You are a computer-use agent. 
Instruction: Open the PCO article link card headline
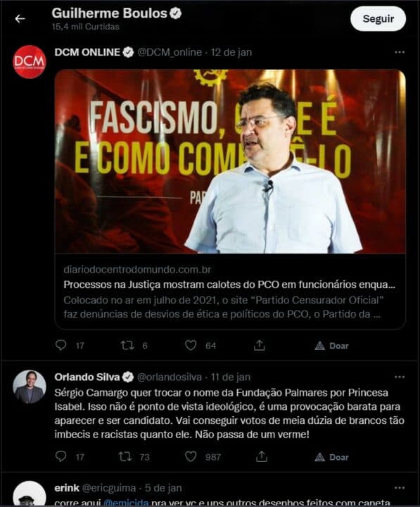(x=229, y=284)
